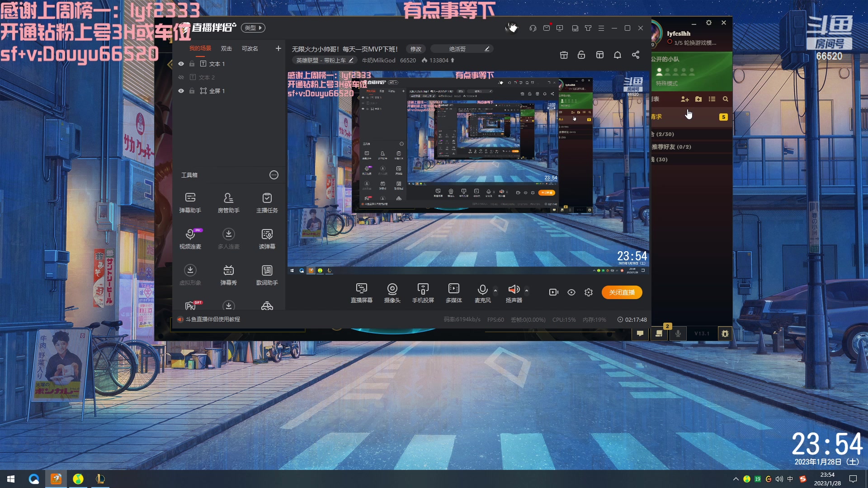Open the bug report icon in League client
Viewport: 868px width, 488px height.
(x=725, y=333)
